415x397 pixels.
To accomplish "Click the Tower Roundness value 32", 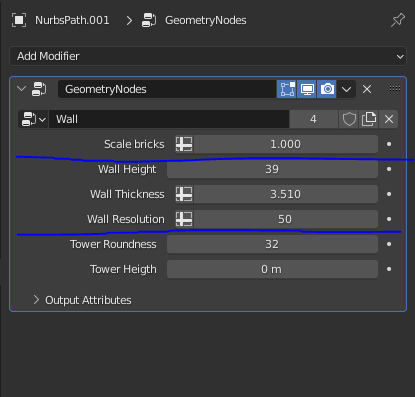I will click(272, 244).
